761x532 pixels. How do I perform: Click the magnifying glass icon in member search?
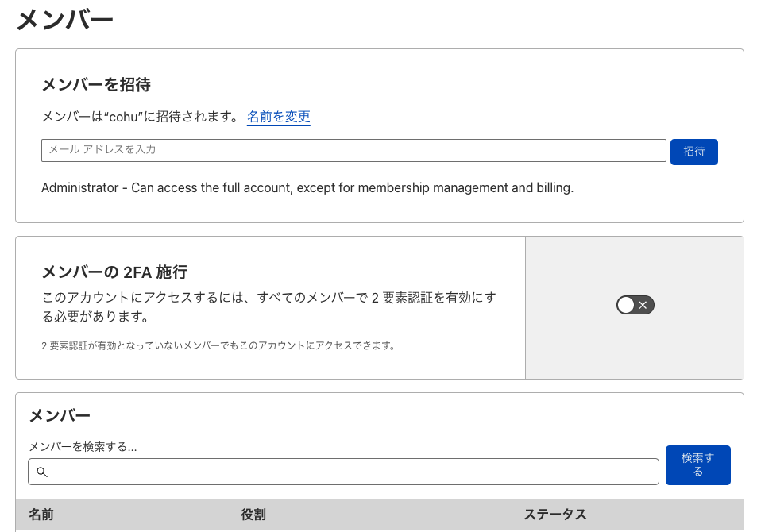[x=42, y=472]
